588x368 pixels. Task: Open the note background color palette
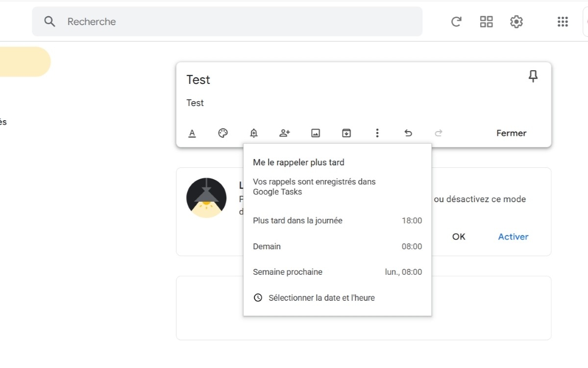tap(223, 132)
